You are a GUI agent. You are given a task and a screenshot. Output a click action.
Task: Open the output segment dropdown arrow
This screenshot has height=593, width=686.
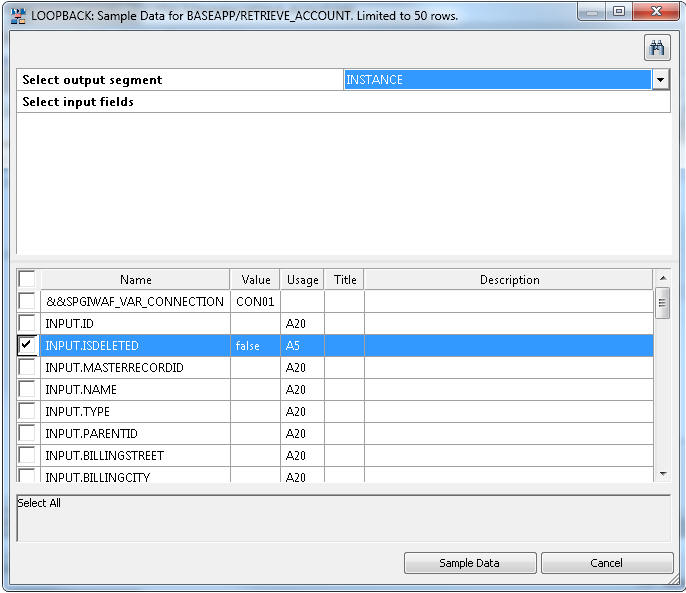click(x=660, y=80)
